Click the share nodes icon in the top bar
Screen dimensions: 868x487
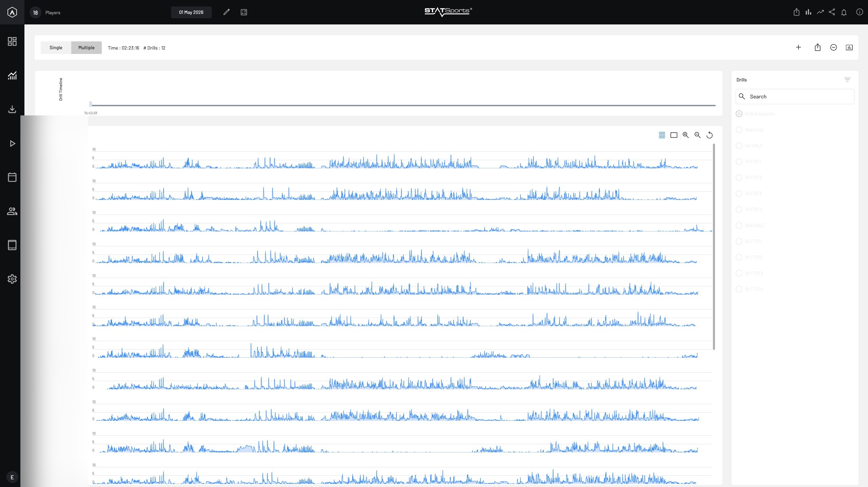pyautogui.click(x=832, y=12)
